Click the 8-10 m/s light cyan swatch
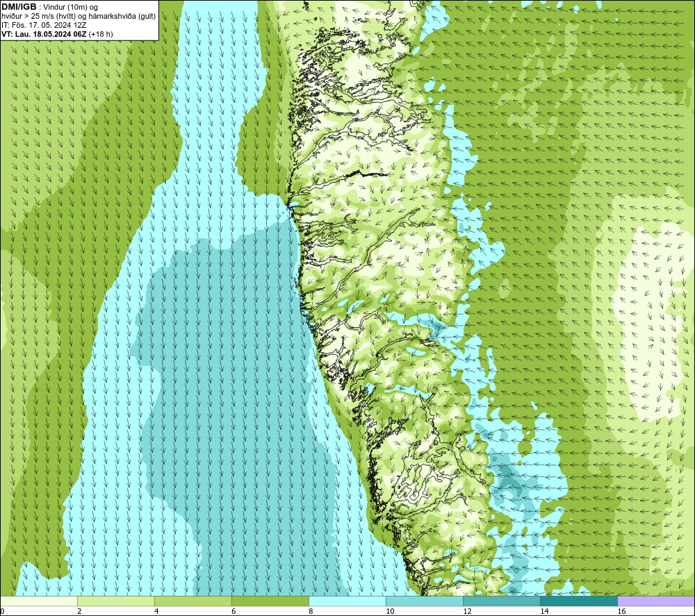Viewport: 695px width, 616px height. [x=347, y=601]
